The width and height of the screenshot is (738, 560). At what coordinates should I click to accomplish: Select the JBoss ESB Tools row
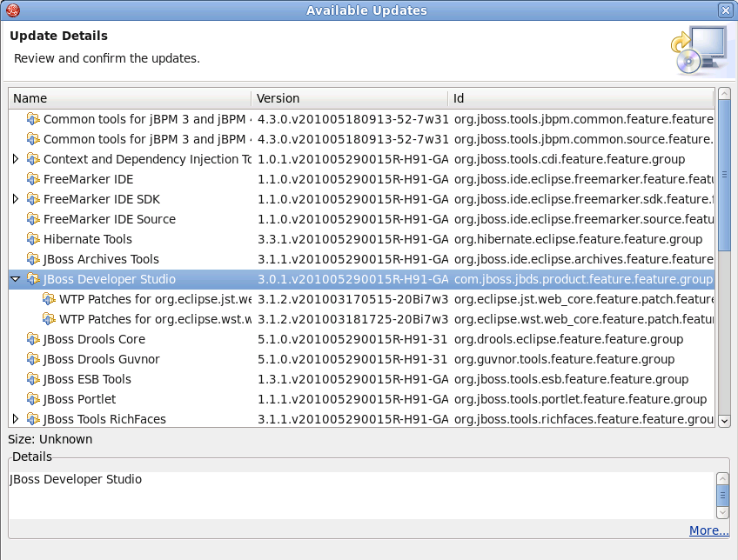point(361,378)
